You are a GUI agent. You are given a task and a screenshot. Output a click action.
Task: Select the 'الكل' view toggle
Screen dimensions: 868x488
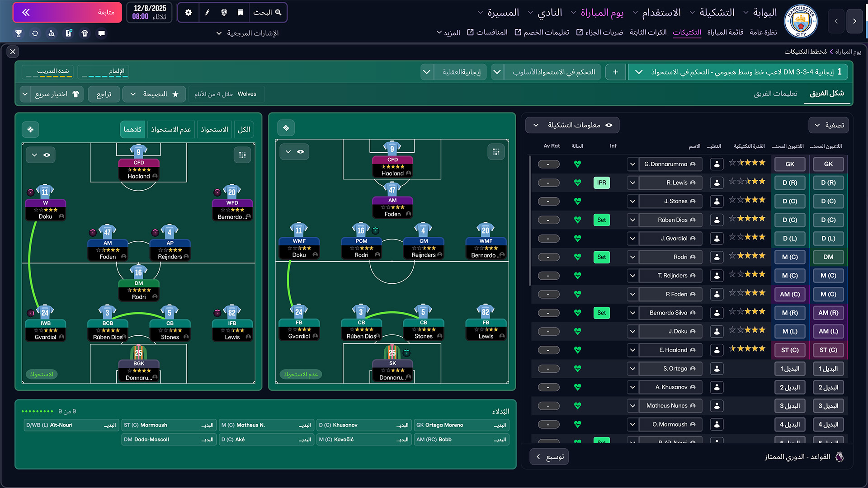pos(244,130)
